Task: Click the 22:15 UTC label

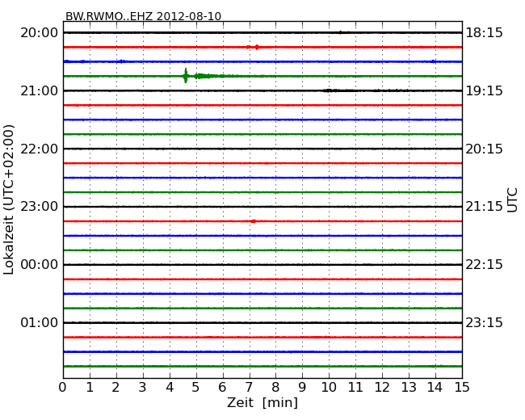Action: [484, 265]
